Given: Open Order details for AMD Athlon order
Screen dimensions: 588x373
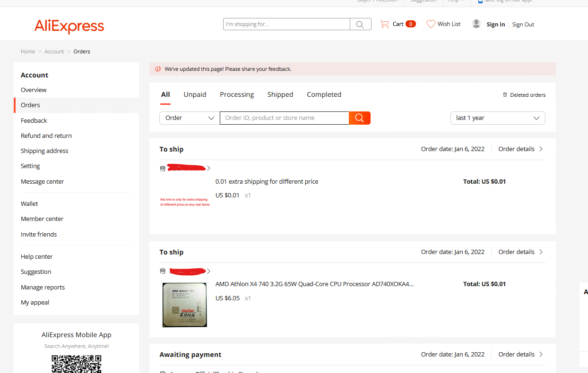Looking at the screenshot, I should point(521,252).
